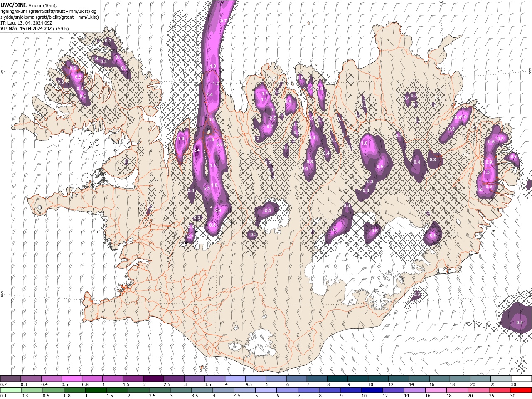This screenshot has width=532, height=399.
Task: Click the 2.4 snowfall value on the map
Action: (197, 150)
